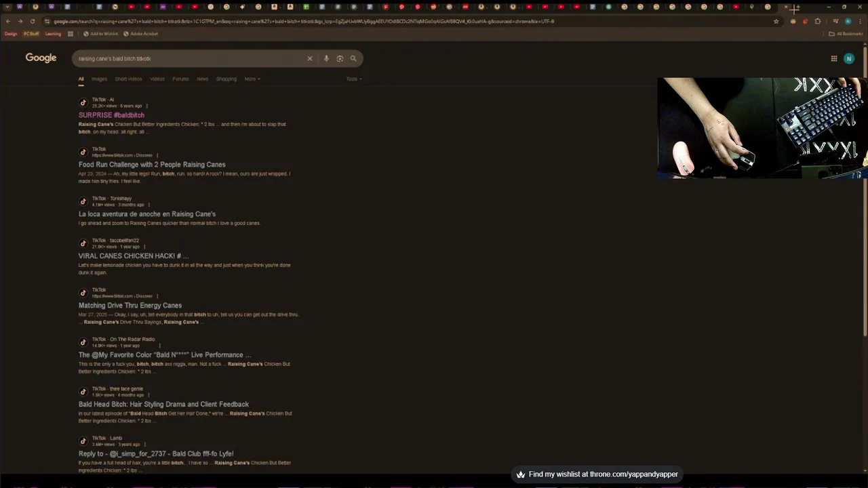Viewport: 868px width, 488px height.
Task: Open the Google Maps tab in tab strip
Action: click(x=751, y=7)
